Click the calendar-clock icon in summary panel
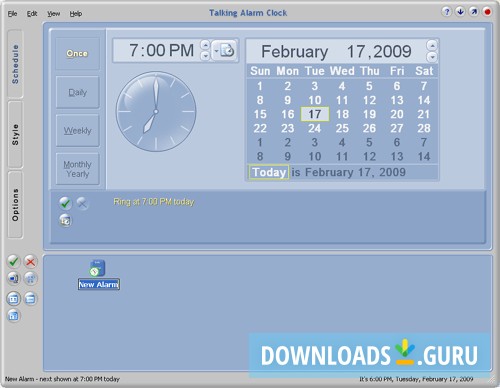The height and width of the screenshot is (388, 500). tap(65, 220)
